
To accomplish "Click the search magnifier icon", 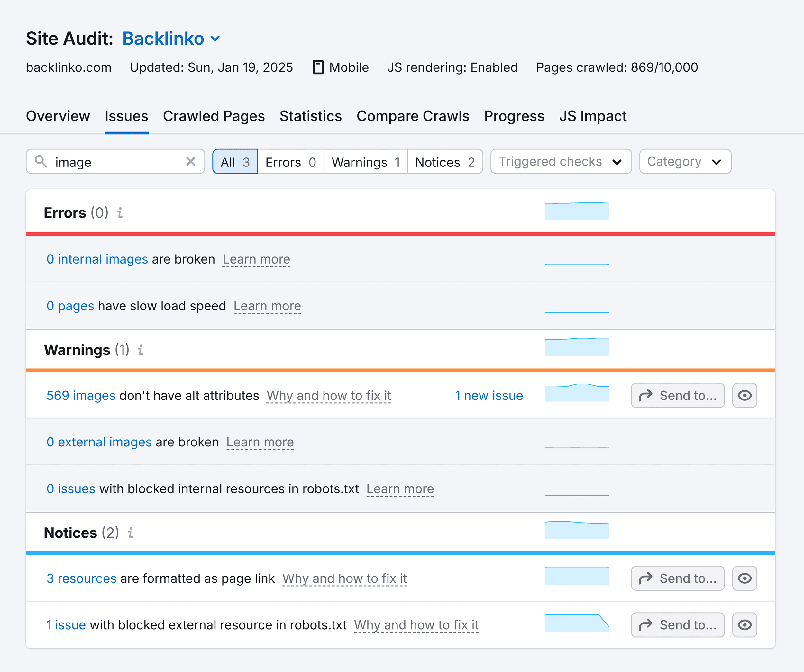I will point(41,162).
